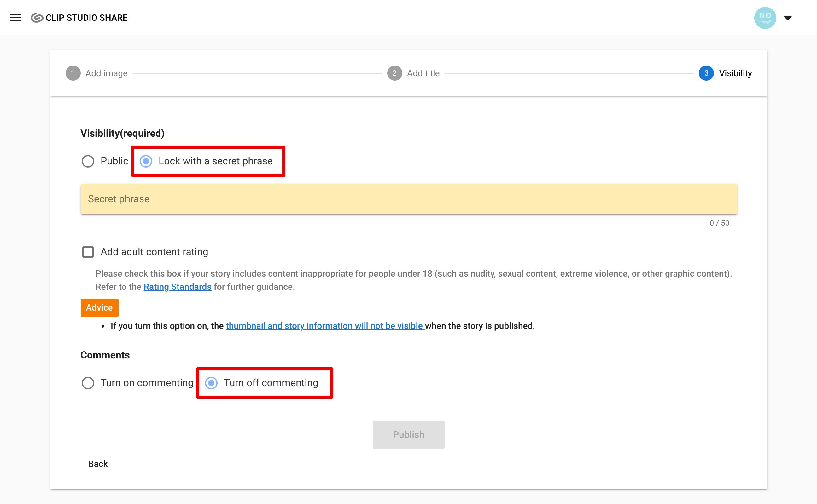Select Turn on commenting

pos(88,383)
